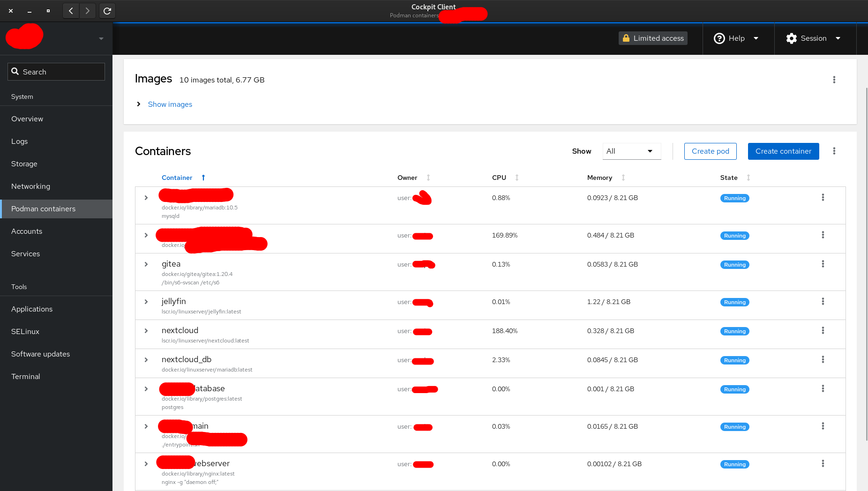
Task: Open Applications in the Tools section
Action: click(56, 309)
